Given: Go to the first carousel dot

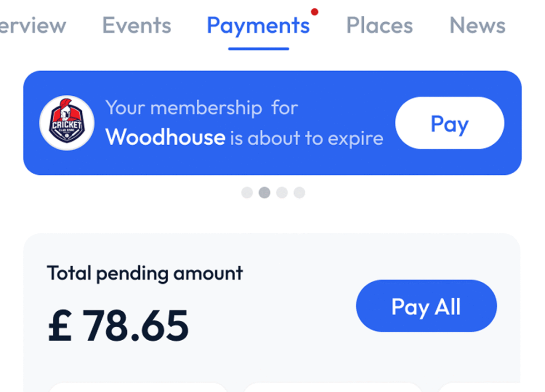Looking at the screenshot, I should (x=247, y=193).
